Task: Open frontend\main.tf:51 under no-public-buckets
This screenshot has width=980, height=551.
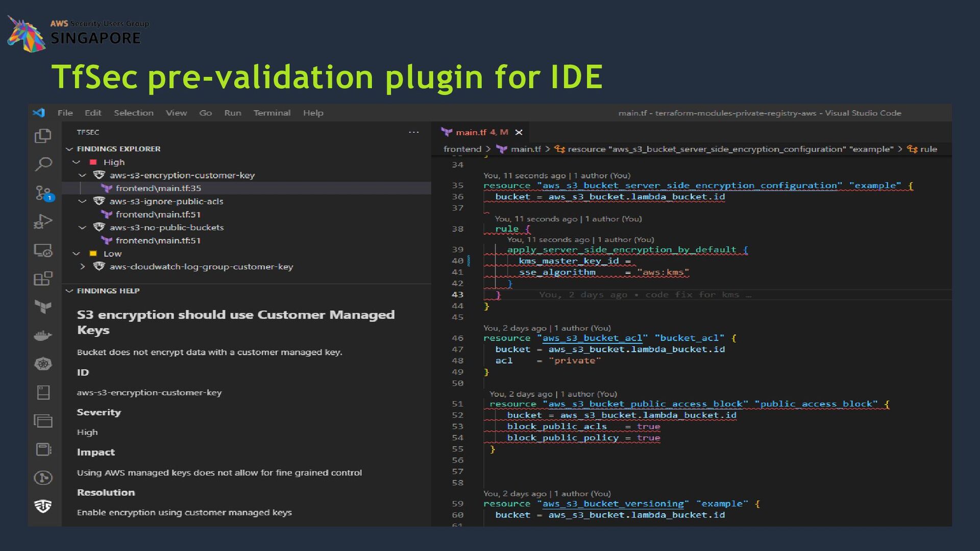Action: [158, 241]
